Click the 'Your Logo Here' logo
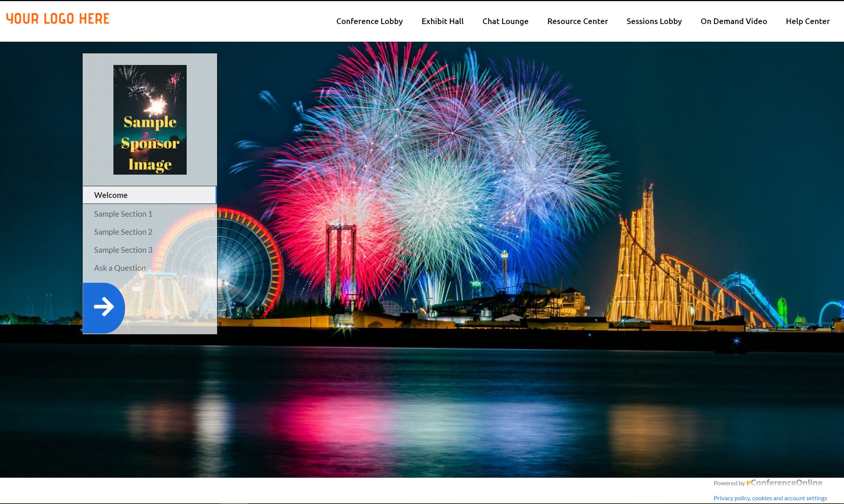Viewport: 844px width, 504px height. [58, 18]
